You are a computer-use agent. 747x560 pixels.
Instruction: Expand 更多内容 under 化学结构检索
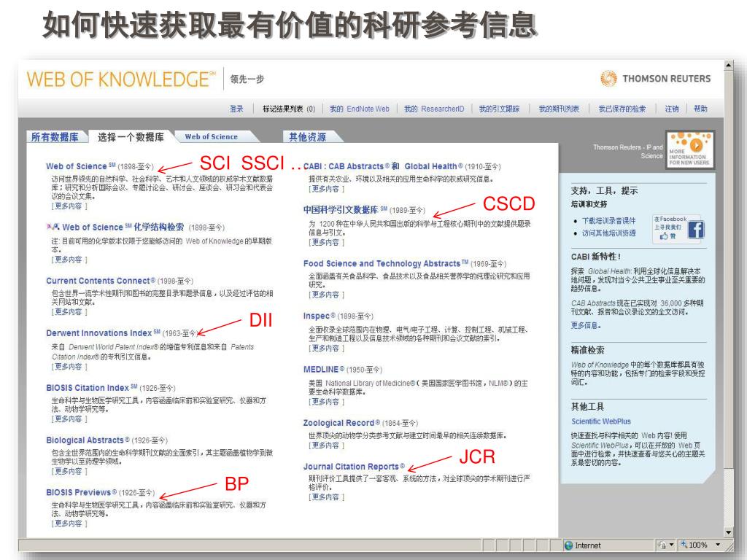(x=69, y=260)
